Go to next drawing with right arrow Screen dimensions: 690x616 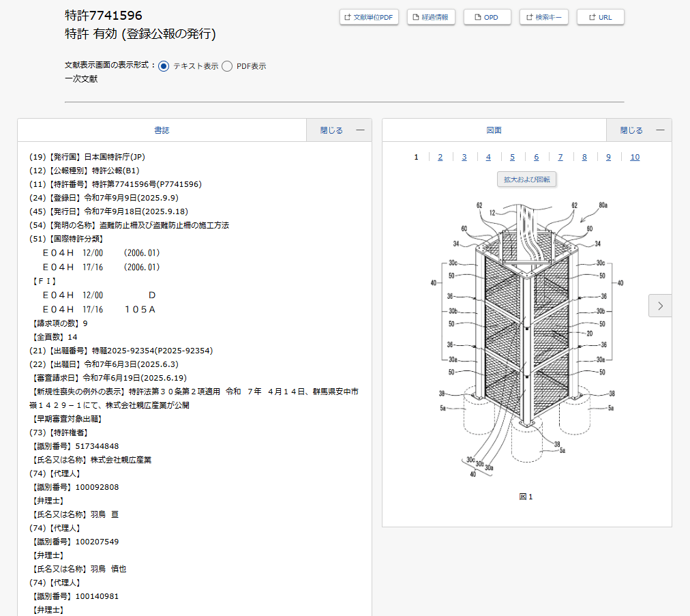coord(659,306)
